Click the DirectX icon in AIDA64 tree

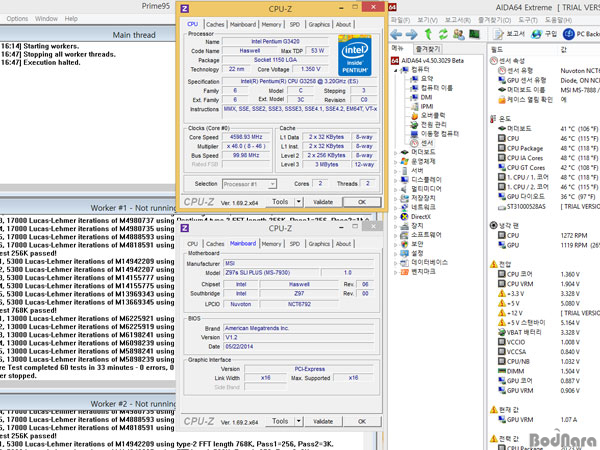(404, 217)
